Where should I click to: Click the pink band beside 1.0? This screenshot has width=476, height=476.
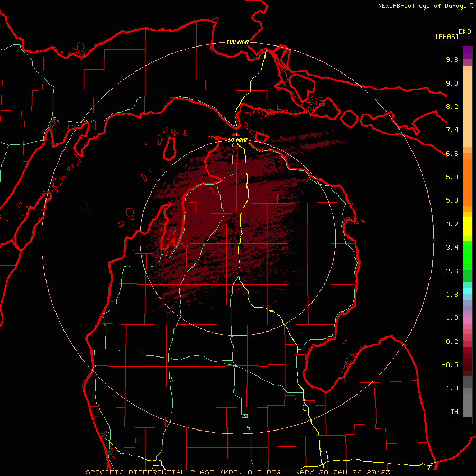pyautogui.click(x=467, y=321)
